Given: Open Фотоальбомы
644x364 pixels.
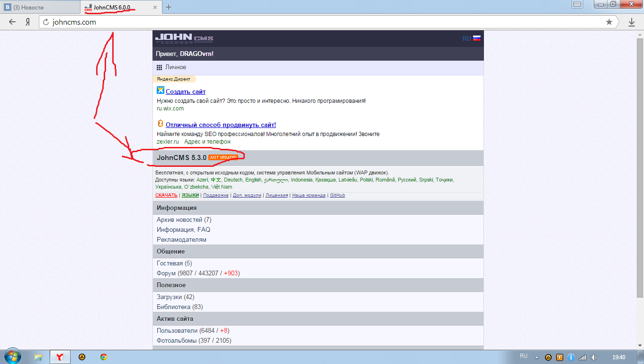Looking at the screenshot, I should coord(194,340).
